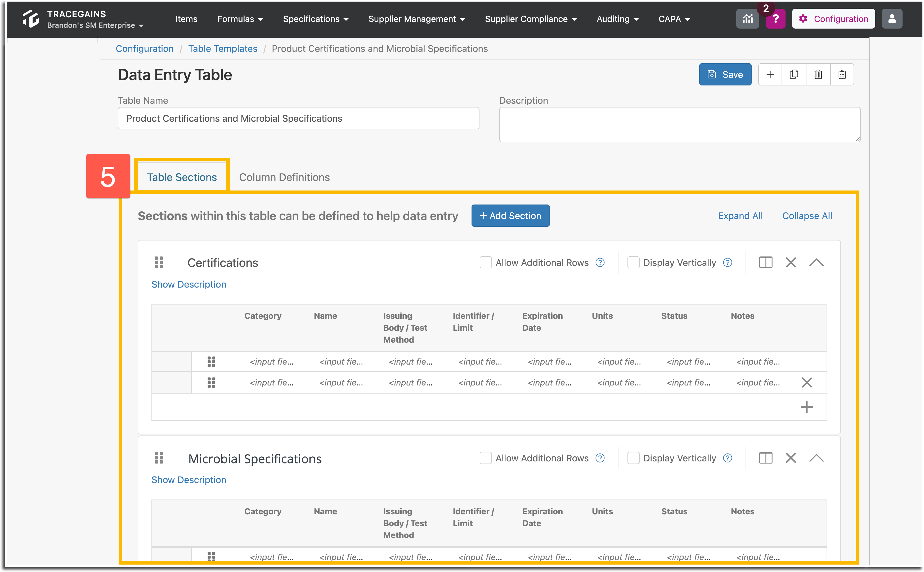
Task: Collapse the Microbial Specifications section chevron
Action: (x=817, y=458)
